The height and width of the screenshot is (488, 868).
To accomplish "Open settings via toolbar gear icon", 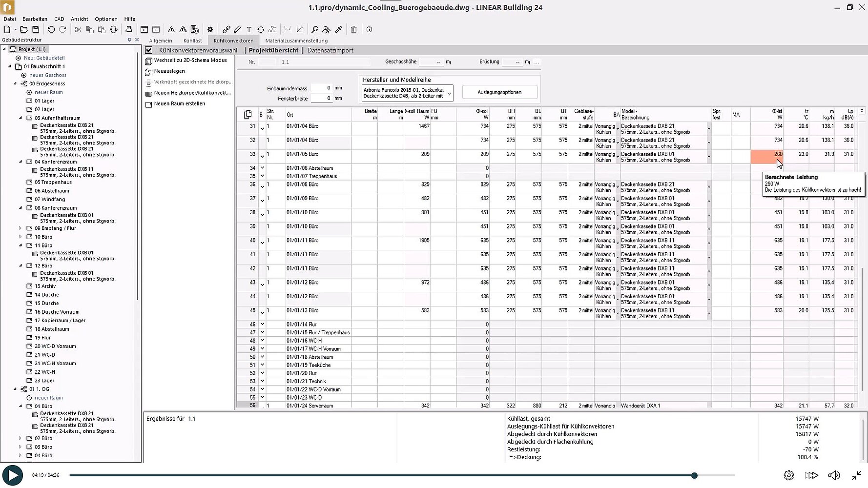I will [x=210, y=30].
